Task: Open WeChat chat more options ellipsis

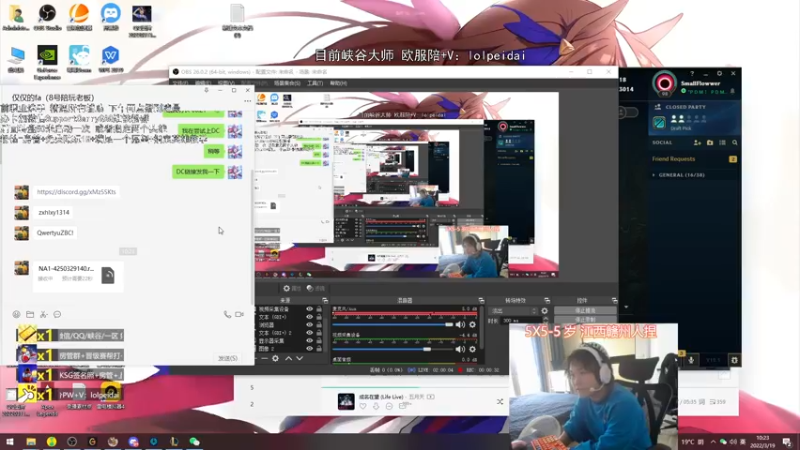Action: [x=247, y=101]
